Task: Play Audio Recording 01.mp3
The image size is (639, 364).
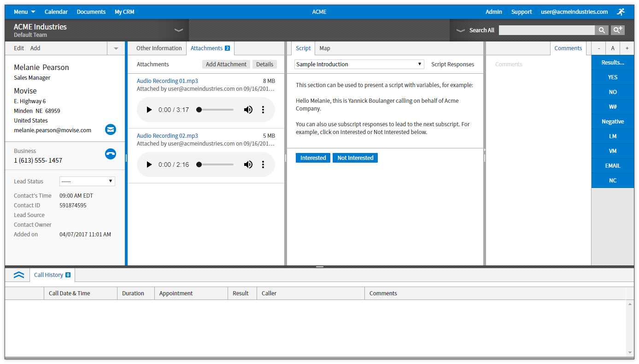Action: coord(149,110)
